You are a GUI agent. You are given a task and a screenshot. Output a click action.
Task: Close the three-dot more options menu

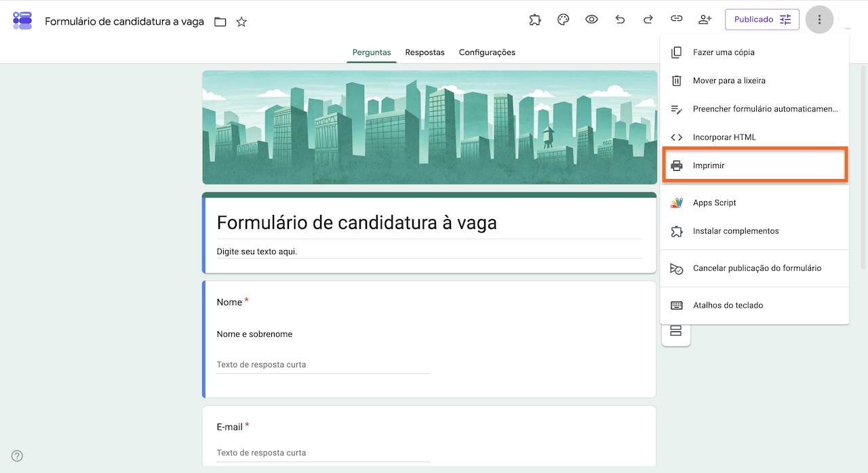[819, 20]
